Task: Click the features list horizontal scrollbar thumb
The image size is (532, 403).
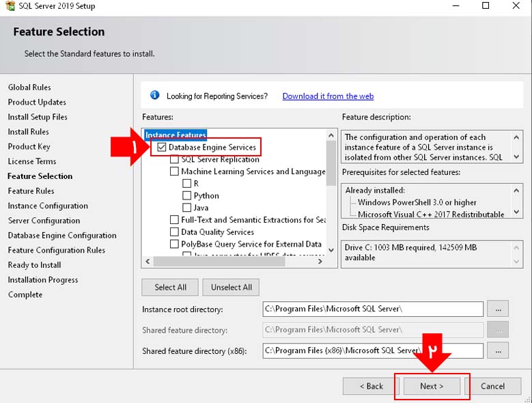Action: click(x=219, y=261)
